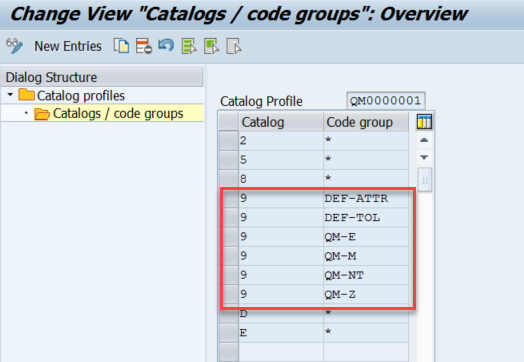Select Catalog profiles folder in tree
The width and height of the screenshot is (524, 362).
[72, 95]
